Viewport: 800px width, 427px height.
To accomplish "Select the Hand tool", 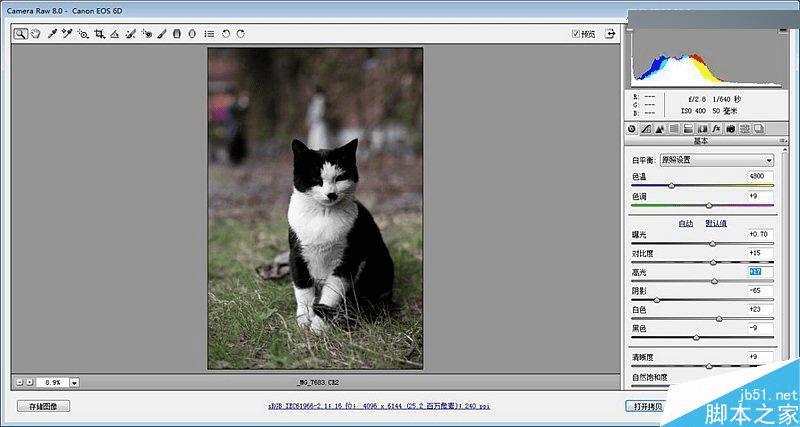I will pyautogui.click(x=35, y=34).
